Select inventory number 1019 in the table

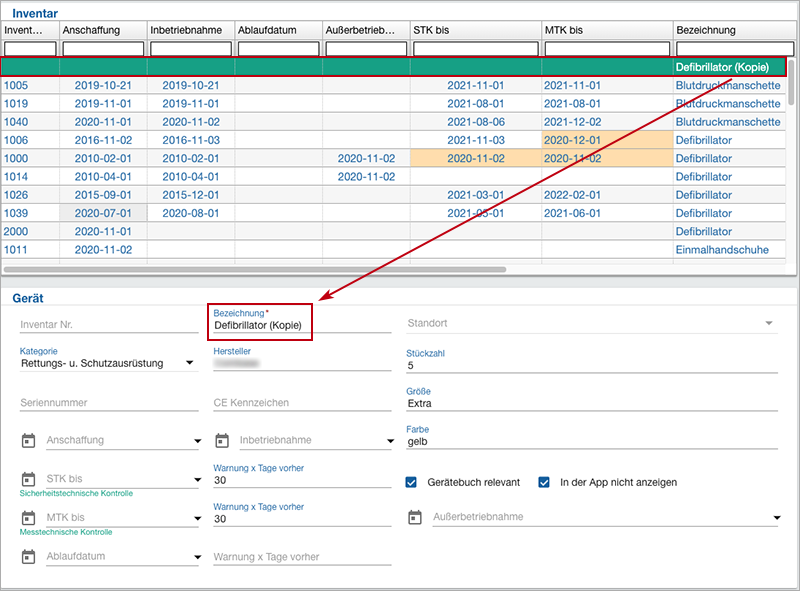(16, 104)
